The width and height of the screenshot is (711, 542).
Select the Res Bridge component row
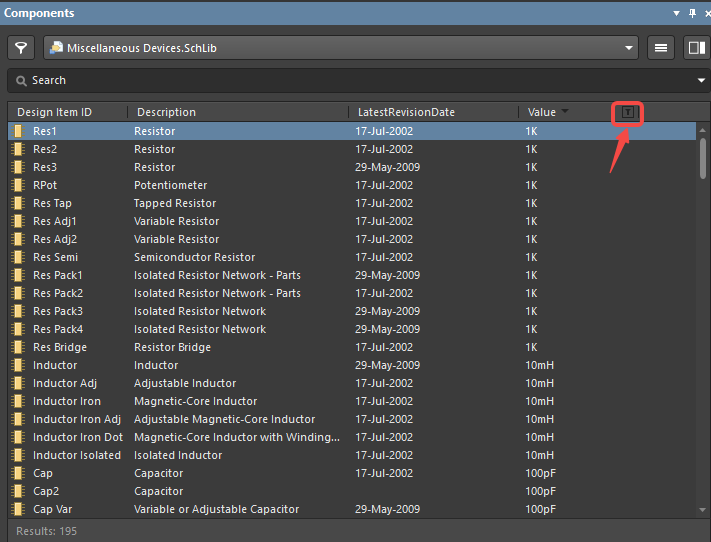point(200,347)
